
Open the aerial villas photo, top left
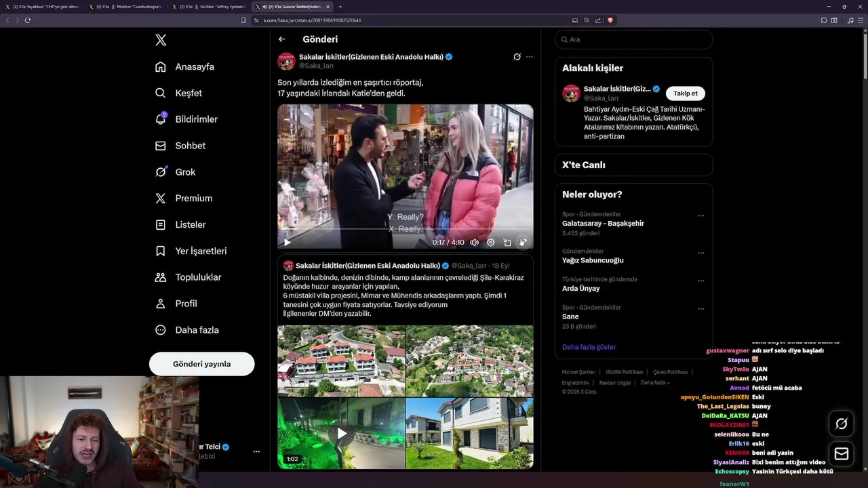(341, 361)
